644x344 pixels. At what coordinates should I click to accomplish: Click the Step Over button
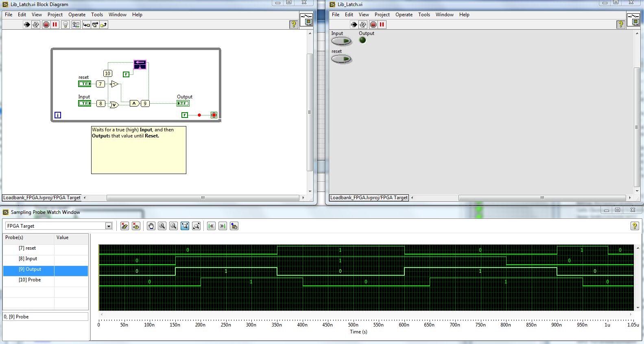[x=95, y=25]
